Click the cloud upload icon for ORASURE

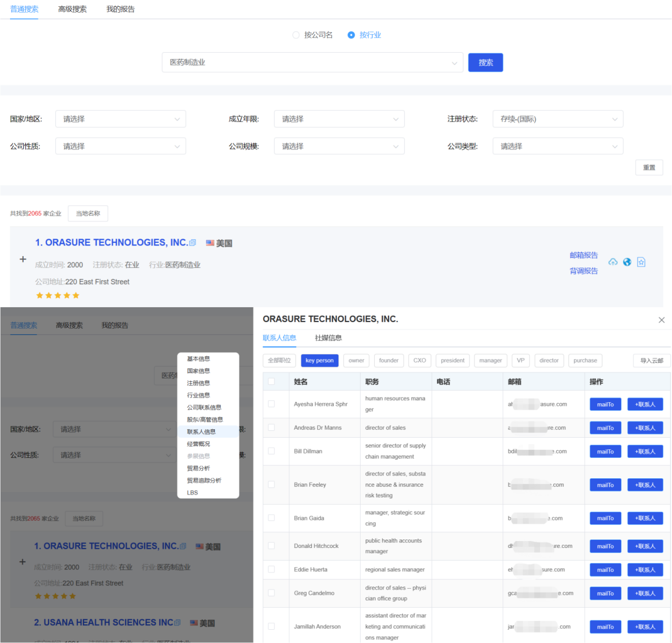(613, 262)
